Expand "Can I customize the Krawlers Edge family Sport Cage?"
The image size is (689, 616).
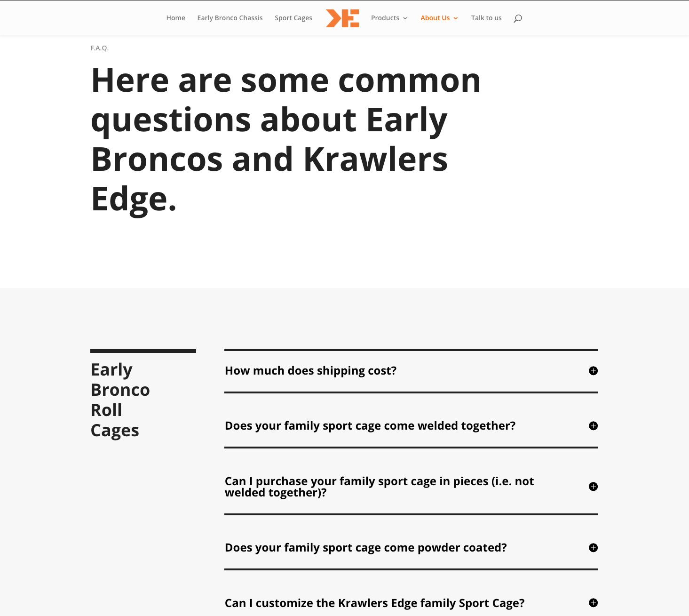pyautogui.click(x=375, y=603)
